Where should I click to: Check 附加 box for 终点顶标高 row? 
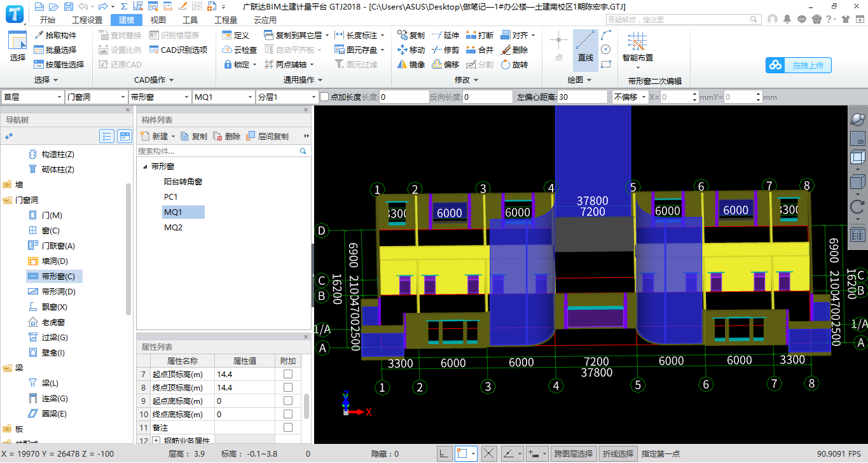288,387
